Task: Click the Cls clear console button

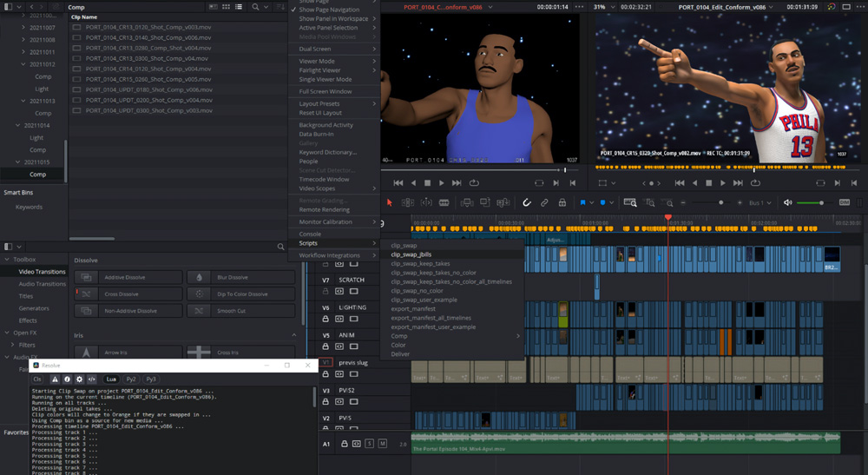Action: [x=37, y=379]
